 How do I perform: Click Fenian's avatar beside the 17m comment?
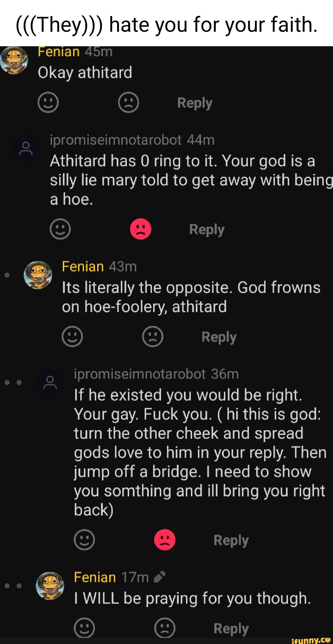point(50,585)
